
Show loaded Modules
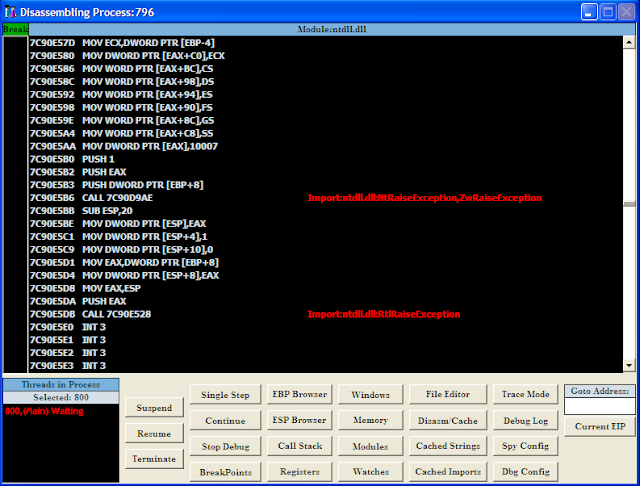pos(371,446)
